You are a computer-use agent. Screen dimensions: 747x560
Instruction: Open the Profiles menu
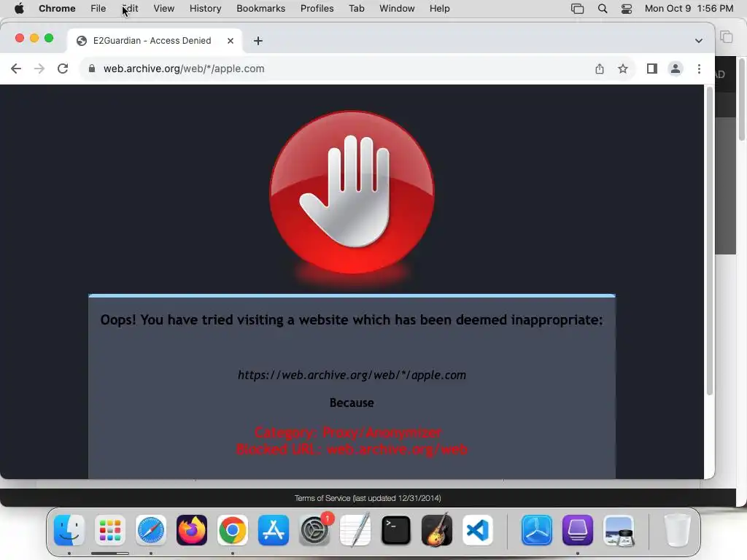317,9
